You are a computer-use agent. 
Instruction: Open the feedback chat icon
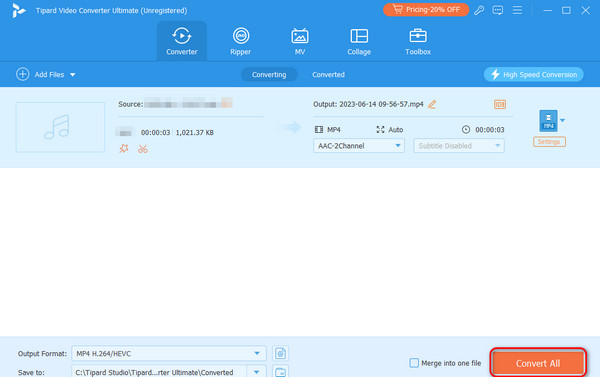497,10
